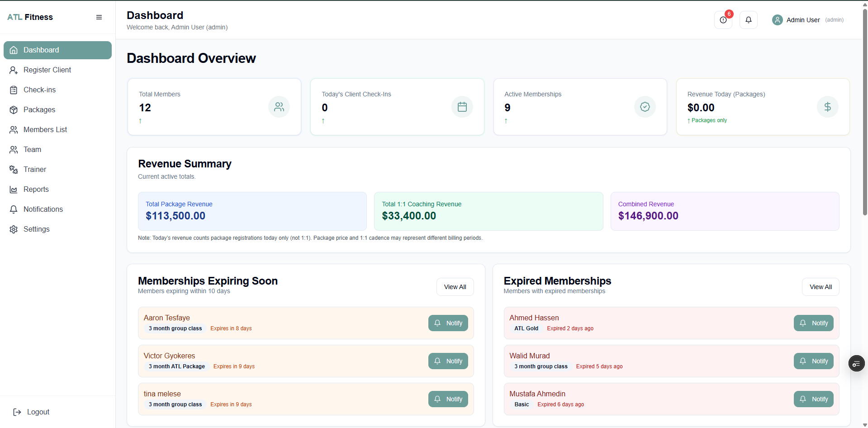View Reports from the sidebar
Screen dimensions: 868x428
pos(57,190)
